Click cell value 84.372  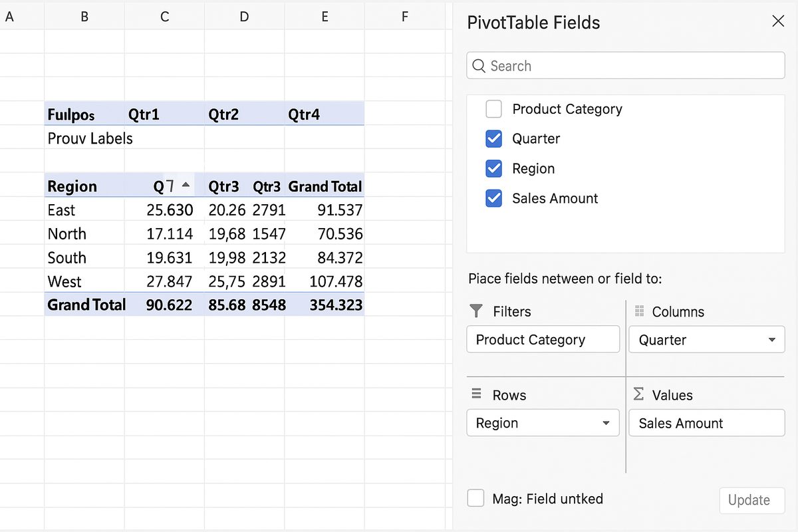(x=340, y=258)
